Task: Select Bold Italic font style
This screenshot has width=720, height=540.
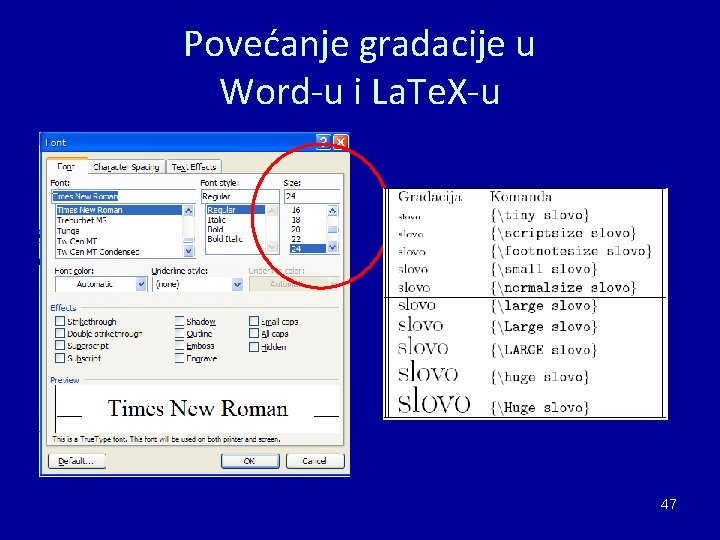Action: pyautogui.click(x=225, y=239)
